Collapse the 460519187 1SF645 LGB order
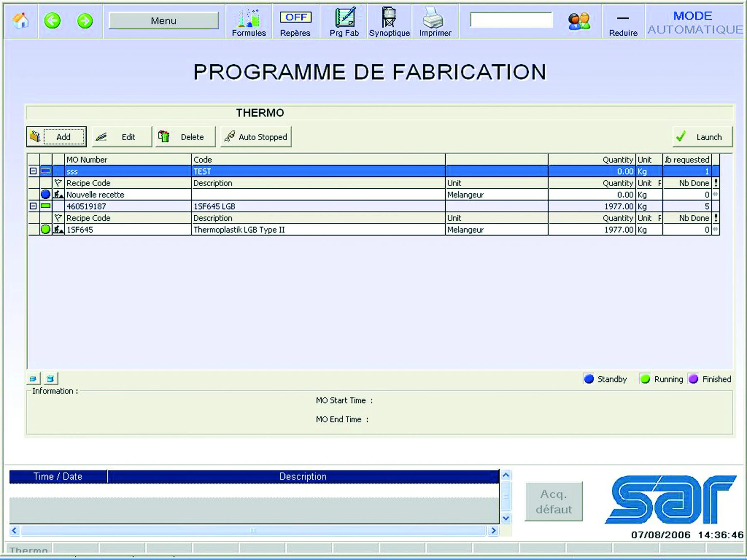Viewport: 747px width, 560px height. 32,206
